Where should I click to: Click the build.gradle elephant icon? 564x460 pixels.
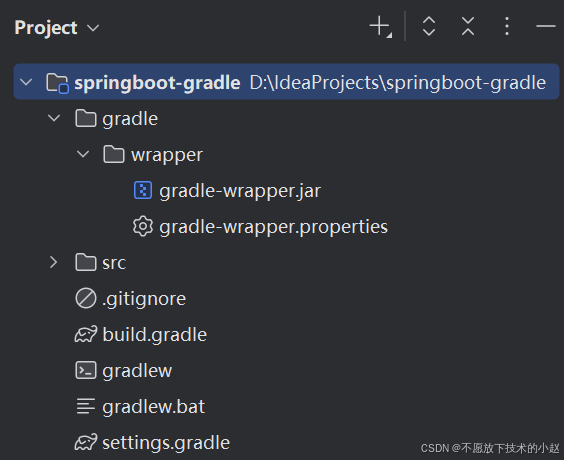86,334
